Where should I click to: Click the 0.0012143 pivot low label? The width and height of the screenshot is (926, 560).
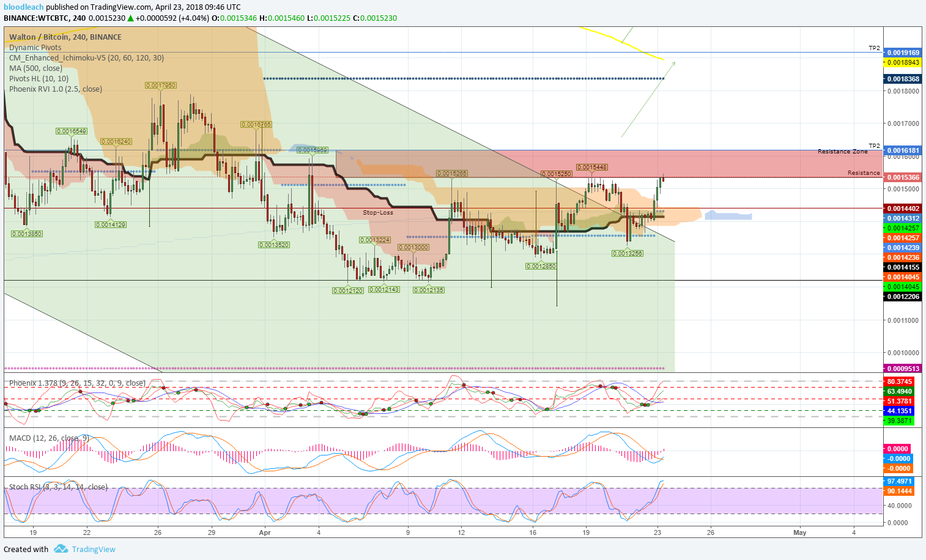pyautogui.click(x=384, y=290)
